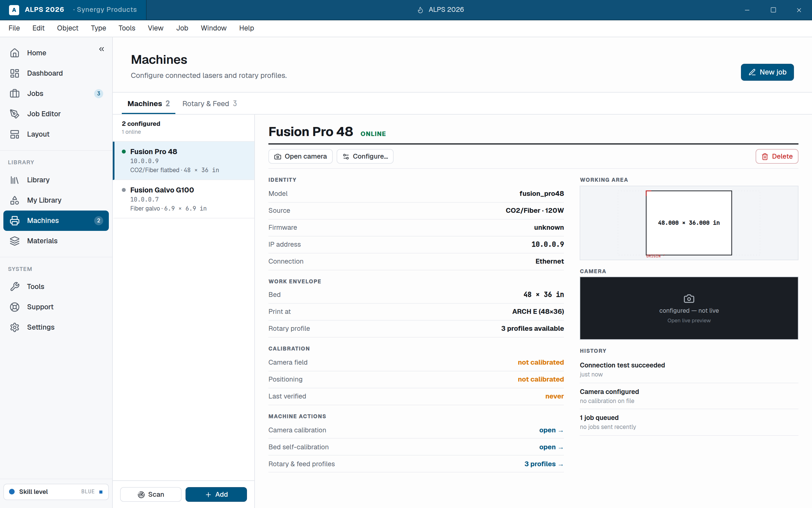
Task: Click the Add machine button
Action: click(216, 494)
